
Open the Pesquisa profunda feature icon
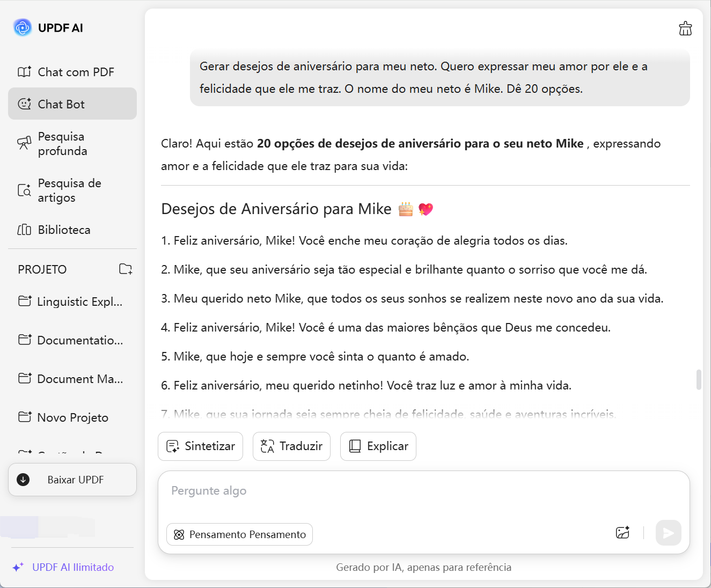(24, 144)
